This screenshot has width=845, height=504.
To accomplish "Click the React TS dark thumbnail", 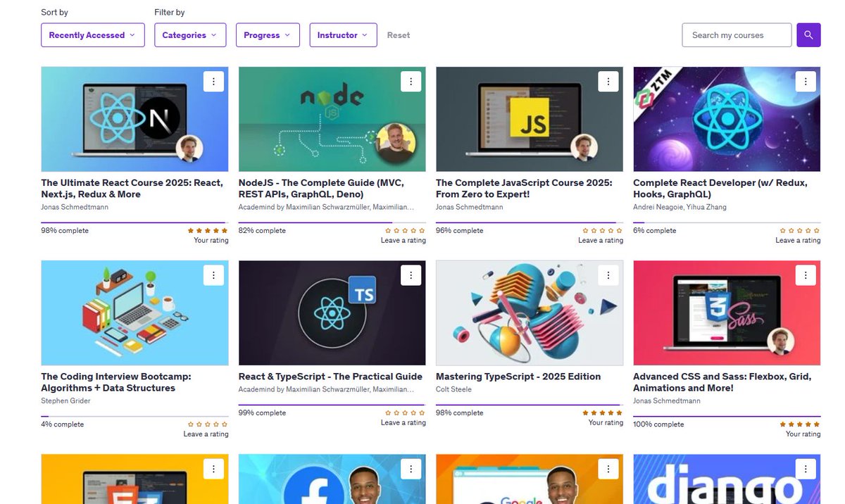I will coord(332,313).
